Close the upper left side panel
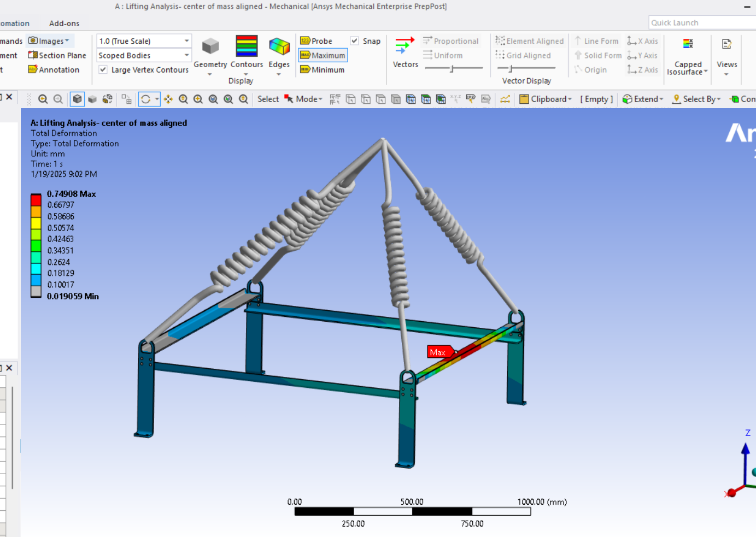 (9, 97)
